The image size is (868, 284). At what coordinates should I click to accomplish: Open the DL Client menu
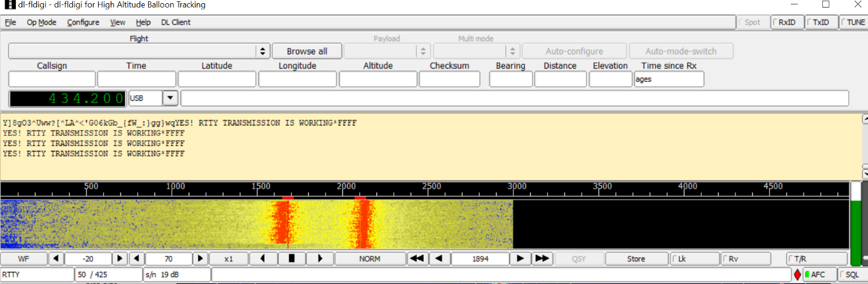click(x=176, y=22)
